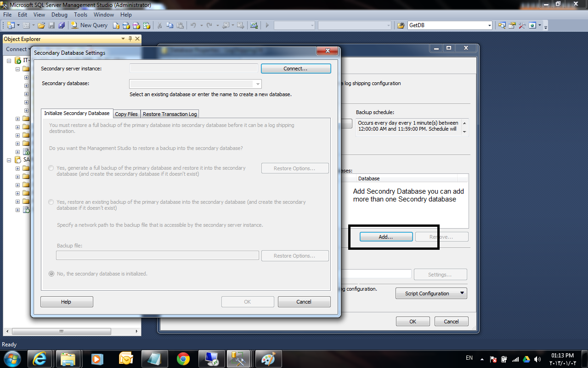Collapse the IT- server node in Object Explorer
The width and height of the screenshot is (588, 368).
(9, 60)
